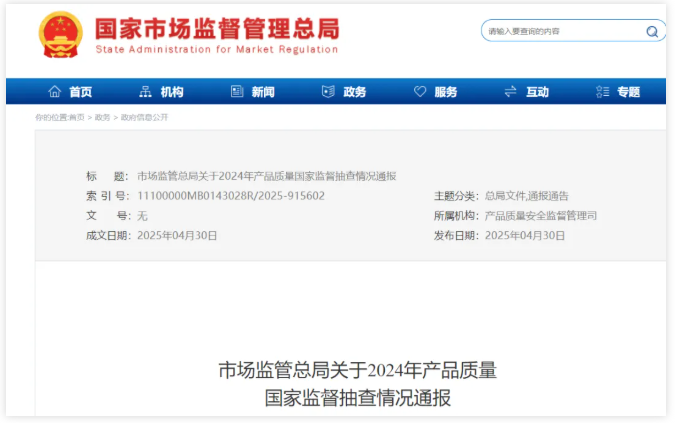This screenshot has width=675, height=423.
Task: Click the heading line 国家监督抽查情况通报
Action: coord(358,398)
